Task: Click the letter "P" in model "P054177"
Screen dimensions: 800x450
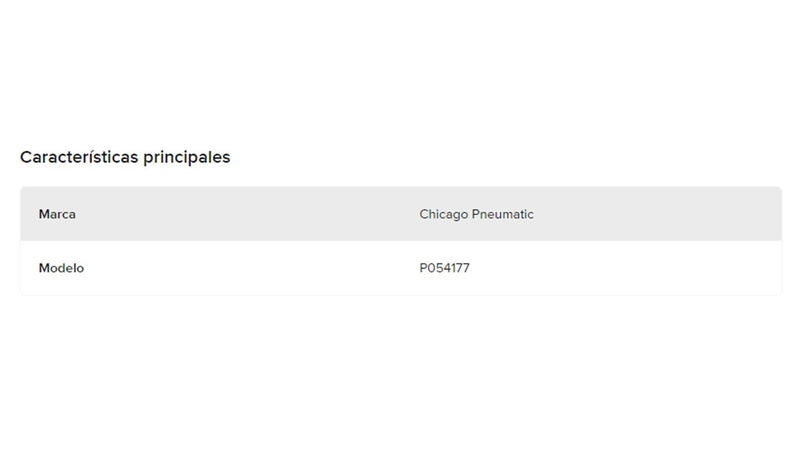Action: (x=424, y=268)
